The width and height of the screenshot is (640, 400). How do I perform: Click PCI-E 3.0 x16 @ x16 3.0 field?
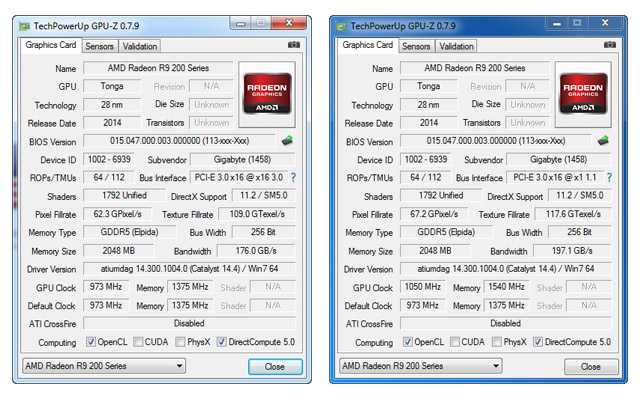[x=239, y=178]
